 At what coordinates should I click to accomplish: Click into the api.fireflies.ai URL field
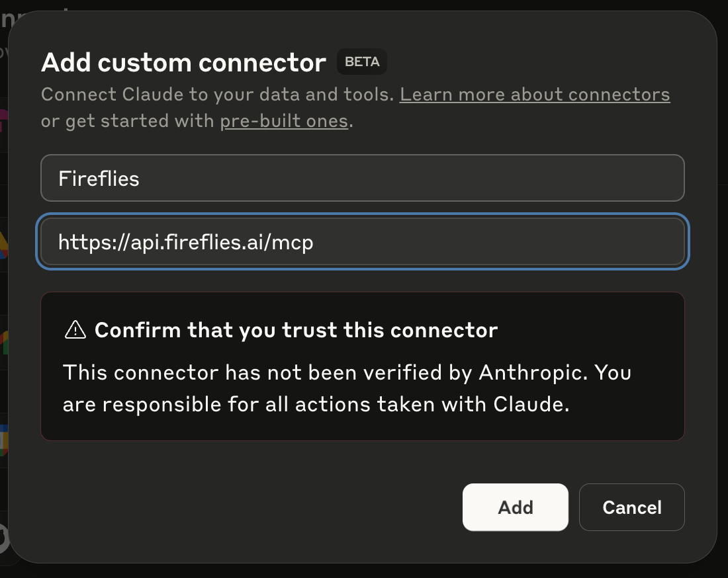tap(363, 241)
